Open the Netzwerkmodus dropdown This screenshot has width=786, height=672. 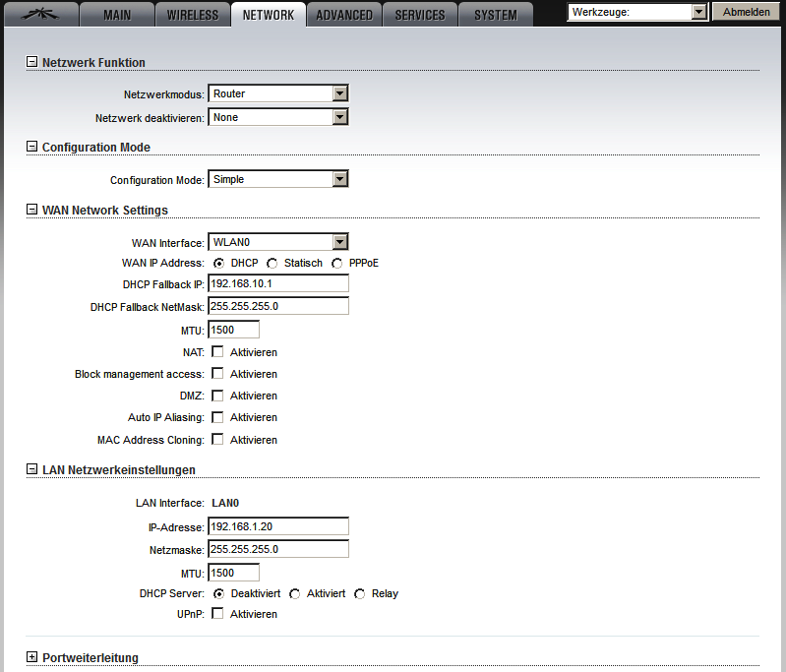278,93
